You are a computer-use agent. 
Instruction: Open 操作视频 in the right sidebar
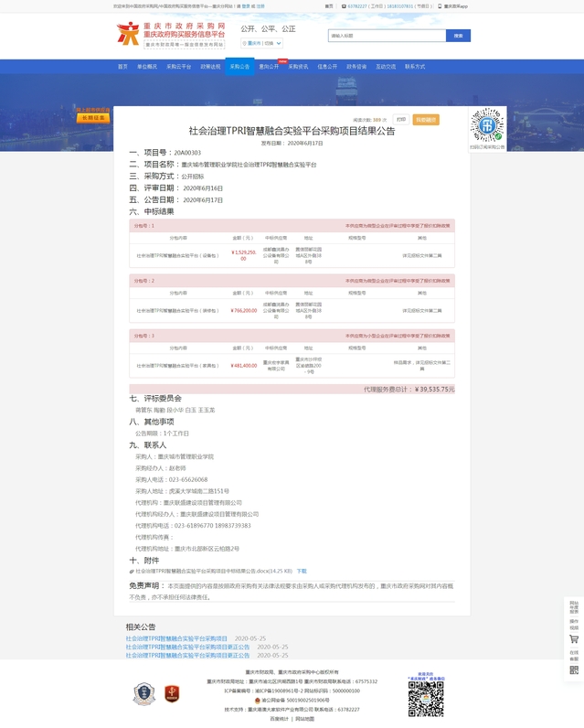pyautogui.click(x=574, y=625)
